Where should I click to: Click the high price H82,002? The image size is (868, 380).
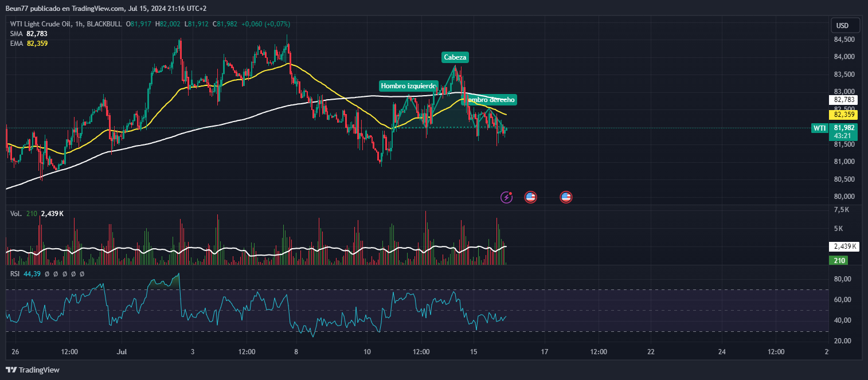pyautogui.click(x=168, y=24)
